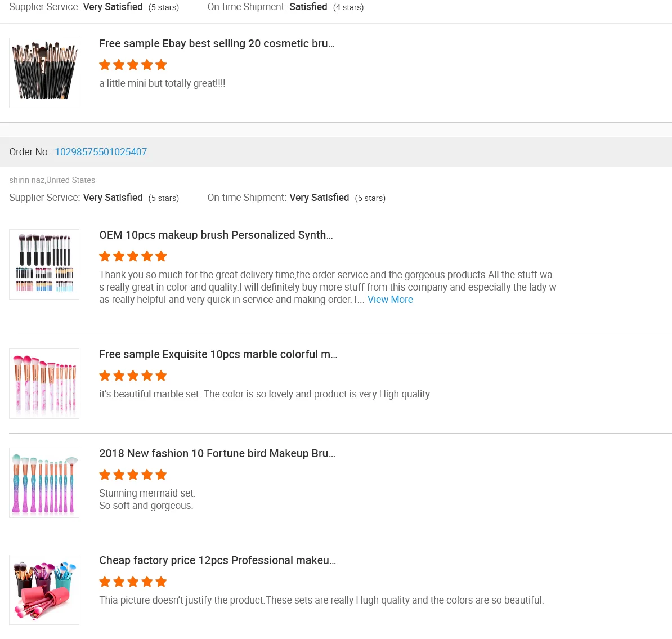672x639 pixels.
Task: Open order number 10298575501025407 link
Action: [101, 152]
